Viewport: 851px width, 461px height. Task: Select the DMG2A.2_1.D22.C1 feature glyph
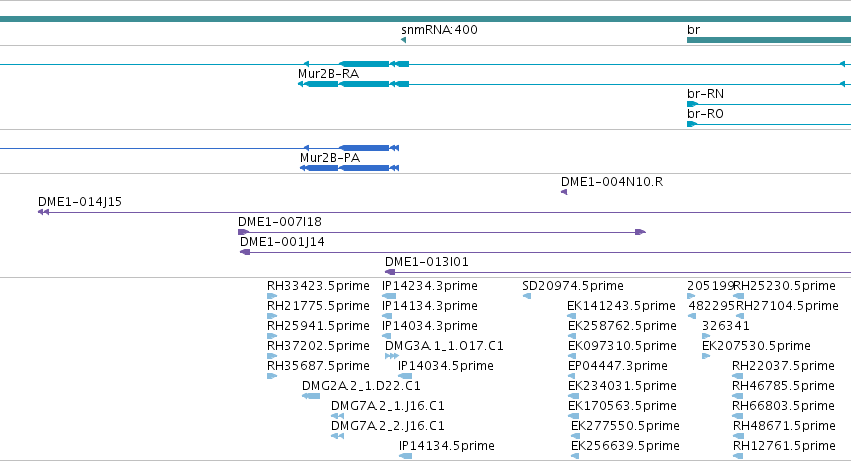[311, 396]
